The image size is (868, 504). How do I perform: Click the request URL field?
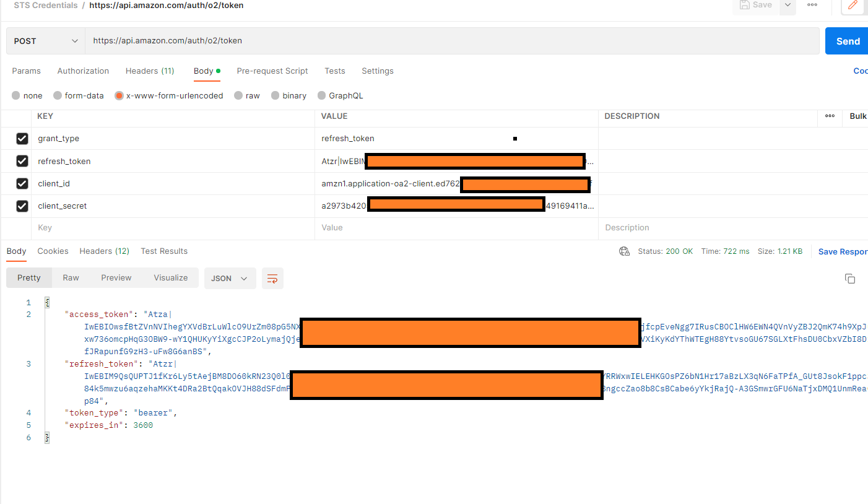452,41
